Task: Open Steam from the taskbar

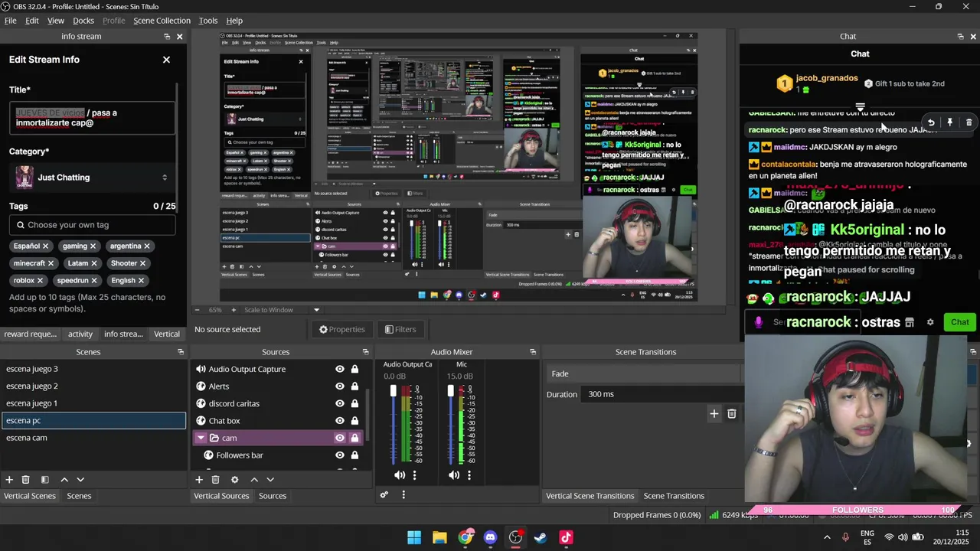Action: (541, 537)
